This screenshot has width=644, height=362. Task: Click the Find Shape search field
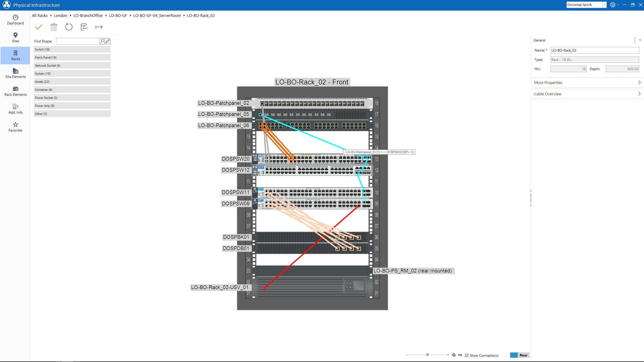click(77, 41)
